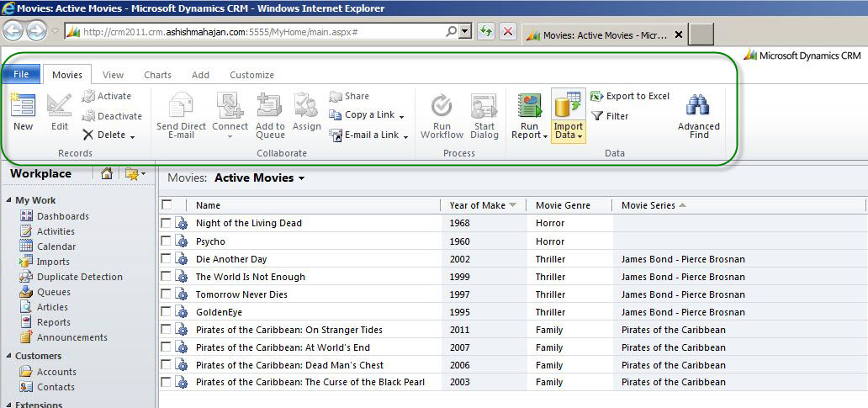Check the box for GoldenEye

pos(166,311)
